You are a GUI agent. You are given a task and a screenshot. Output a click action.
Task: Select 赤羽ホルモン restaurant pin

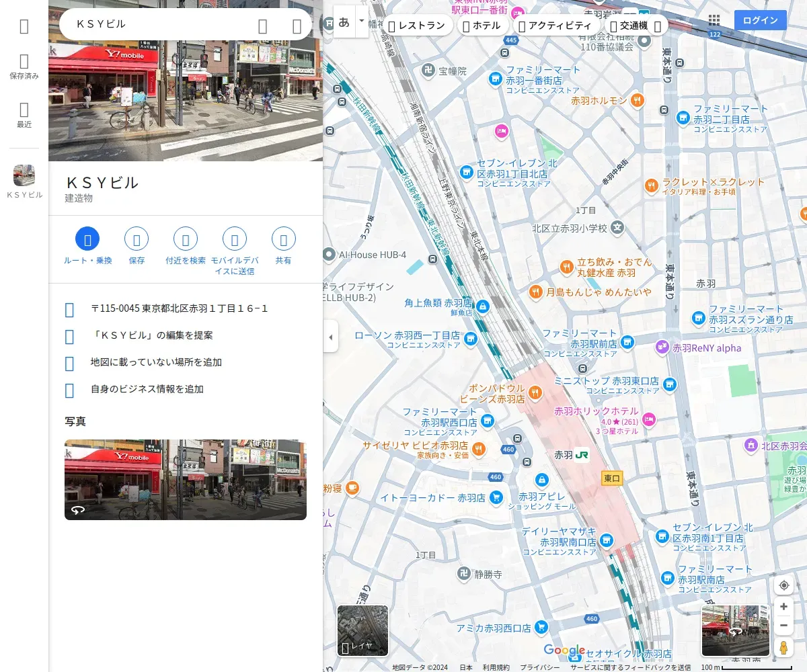pos(637,101)
